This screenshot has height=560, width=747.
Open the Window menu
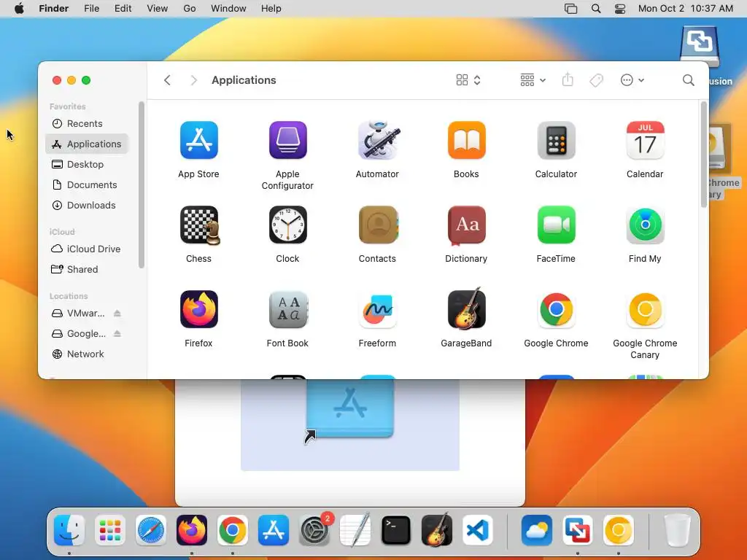point(228,9)
